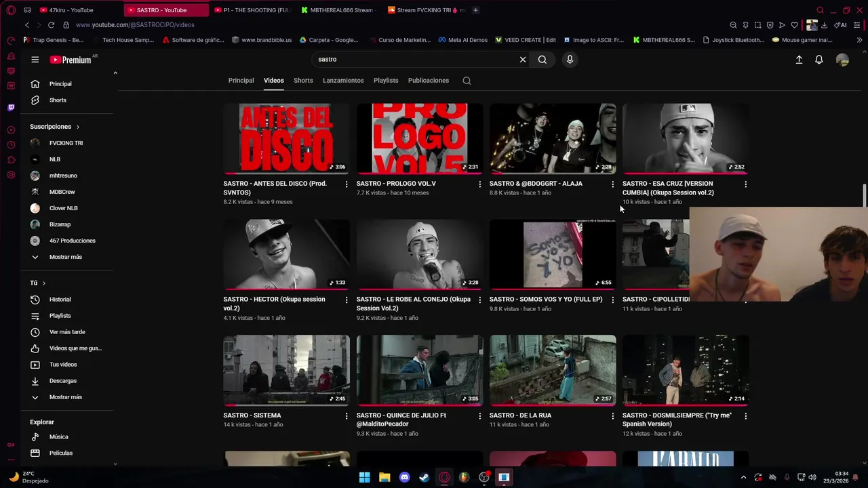Open Ver más tarde list

67,332
